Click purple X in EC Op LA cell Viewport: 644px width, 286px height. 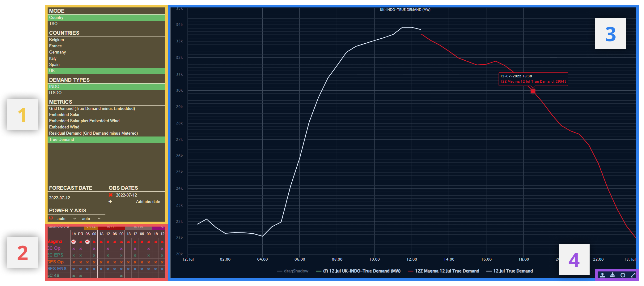[74, 249]
